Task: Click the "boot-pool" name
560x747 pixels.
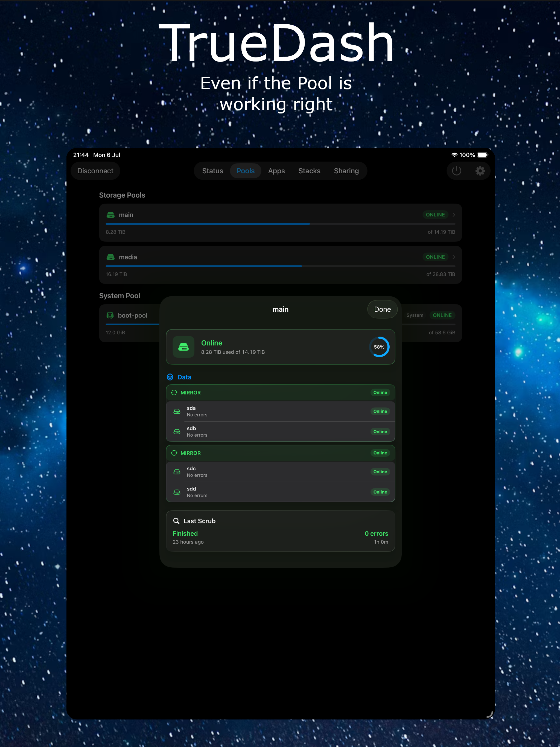Action: pos(132,316)
